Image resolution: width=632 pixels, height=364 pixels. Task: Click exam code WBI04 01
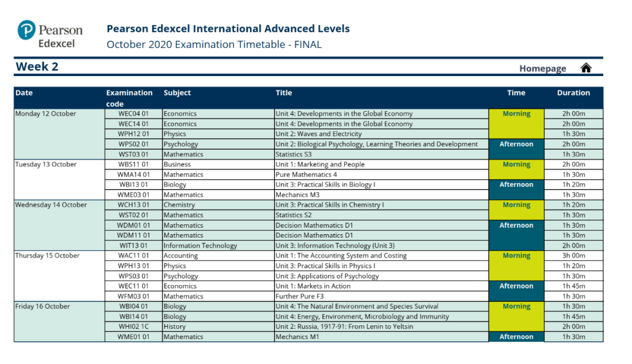(133, 306)
